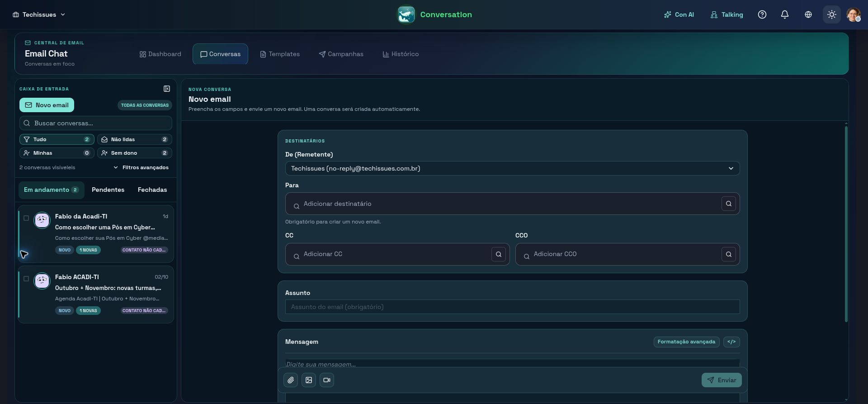Select the Fabio da Acadi-TI conversation checkbox

26,218
